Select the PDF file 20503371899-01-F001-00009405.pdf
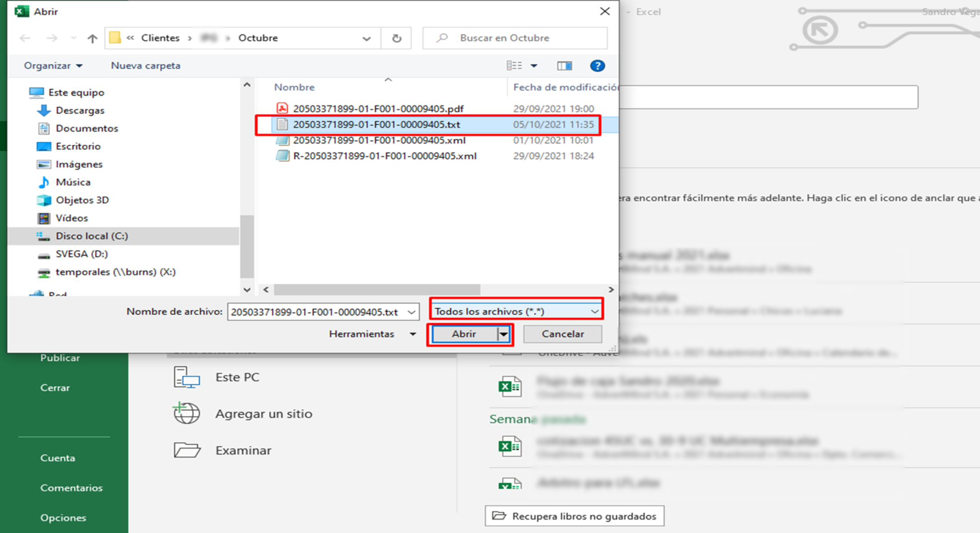This screenshot has height=533, width=980. 378,109
